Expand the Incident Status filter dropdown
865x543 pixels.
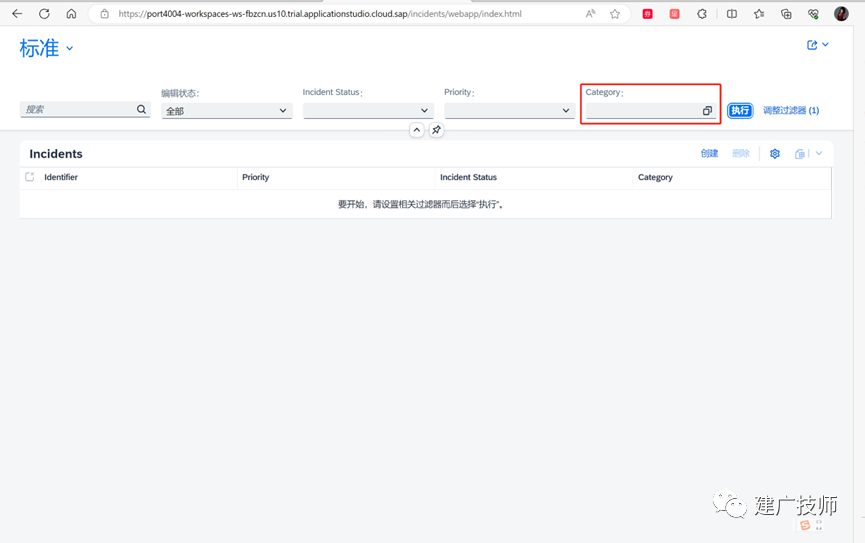pos(424,110)
